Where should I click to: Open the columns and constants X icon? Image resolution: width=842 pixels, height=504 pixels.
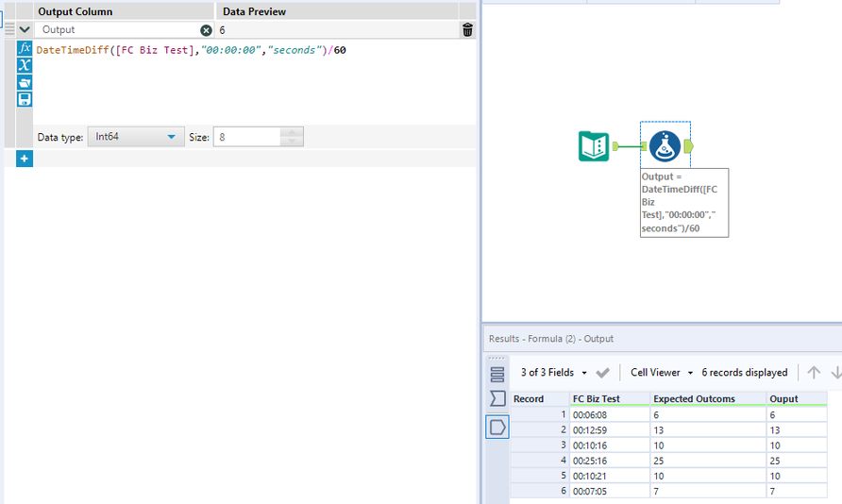[25, 65]
